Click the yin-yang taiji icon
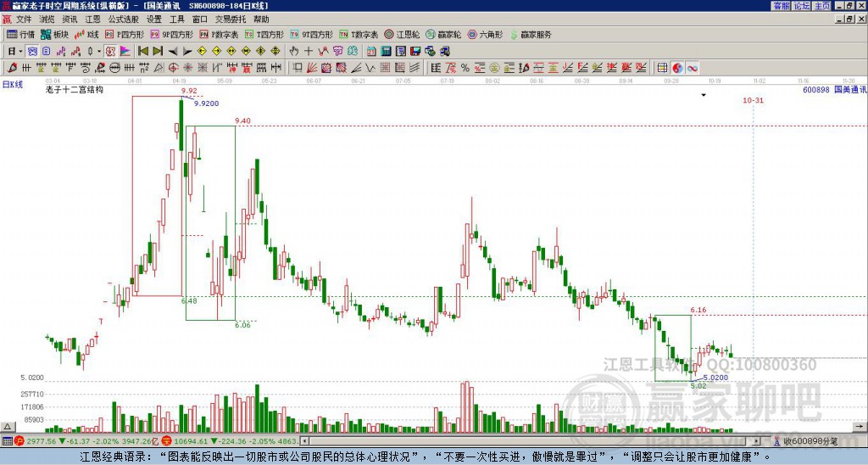868x465 pixels. pos(677,68)
